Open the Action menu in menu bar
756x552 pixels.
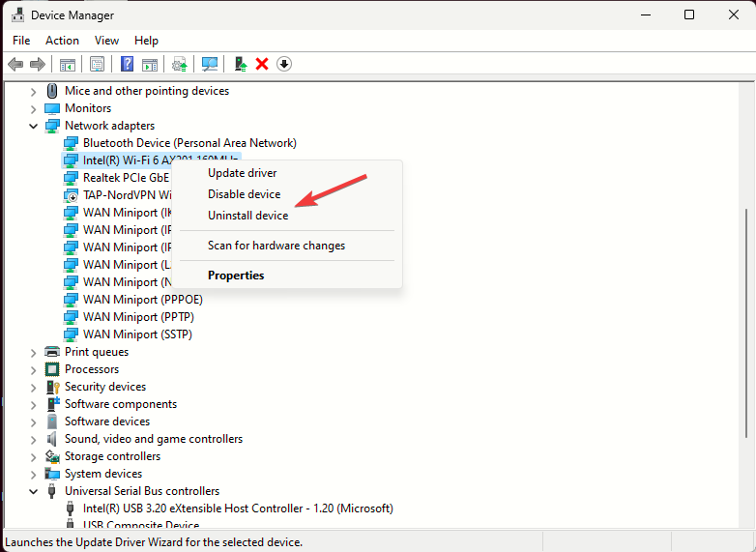[62, 41]
